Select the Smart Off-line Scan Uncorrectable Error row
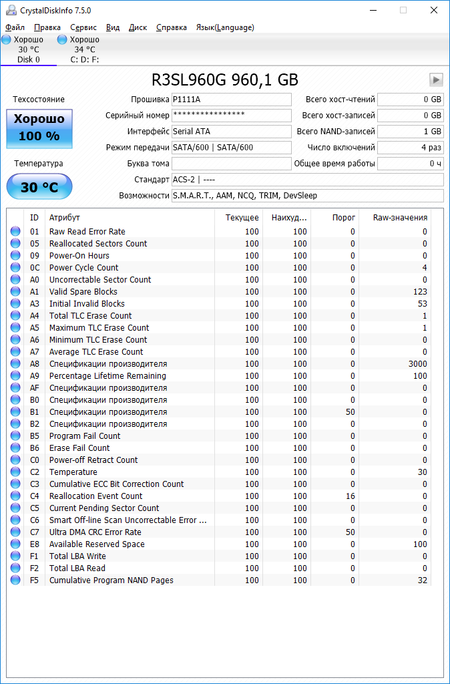 219,520
